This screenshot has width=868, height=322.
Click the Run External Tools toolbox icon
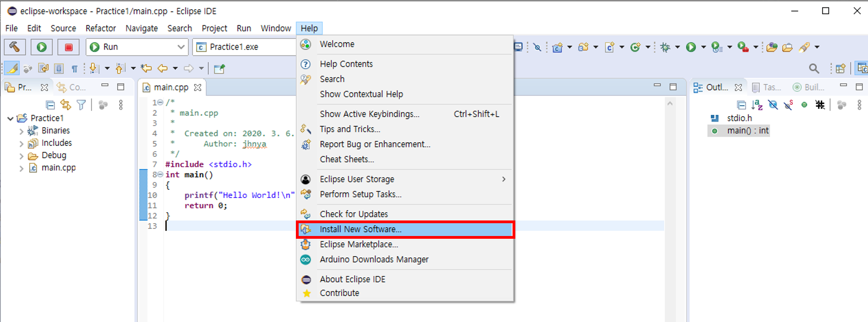pyautogui.click(x=742, y=47)
